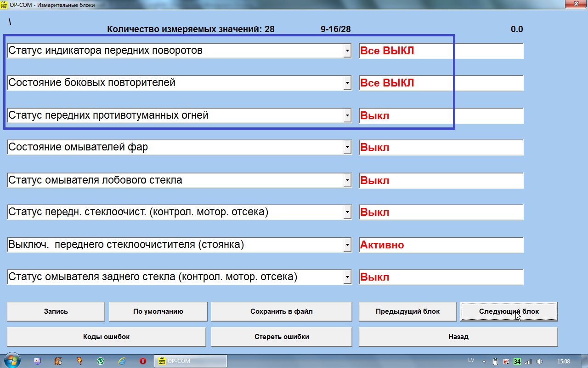Click the 'Запись' button
This screenshot has width=588, height=368.
(56, 311)
